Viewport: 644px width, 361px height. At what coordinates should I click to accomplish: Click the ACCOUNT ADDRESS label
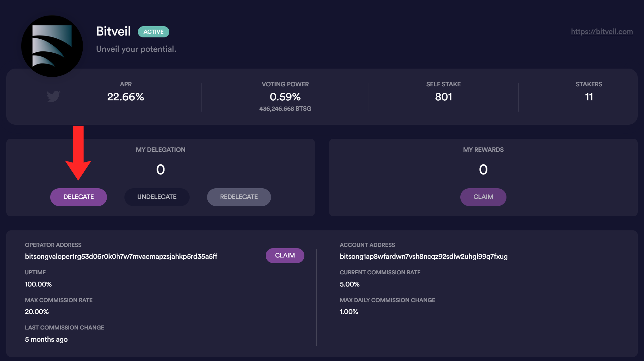point(367,245)
